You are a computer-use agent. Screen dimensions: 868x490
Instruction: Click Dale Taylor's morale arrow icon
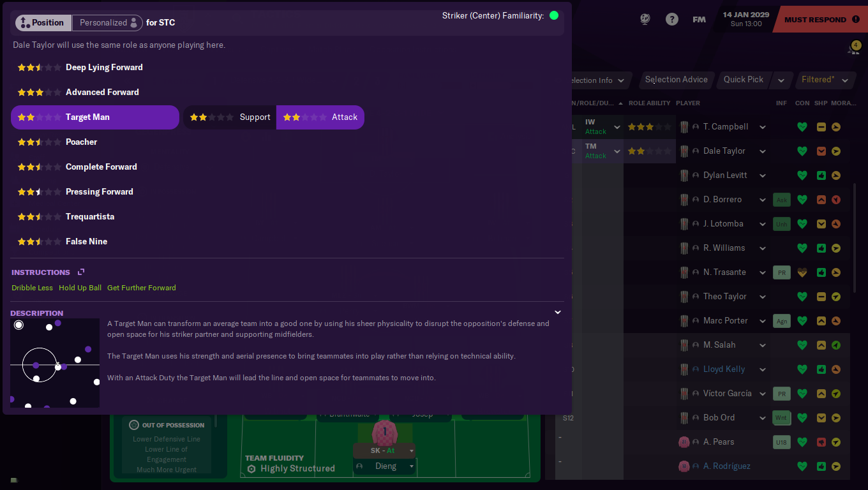tap(836, 151)
